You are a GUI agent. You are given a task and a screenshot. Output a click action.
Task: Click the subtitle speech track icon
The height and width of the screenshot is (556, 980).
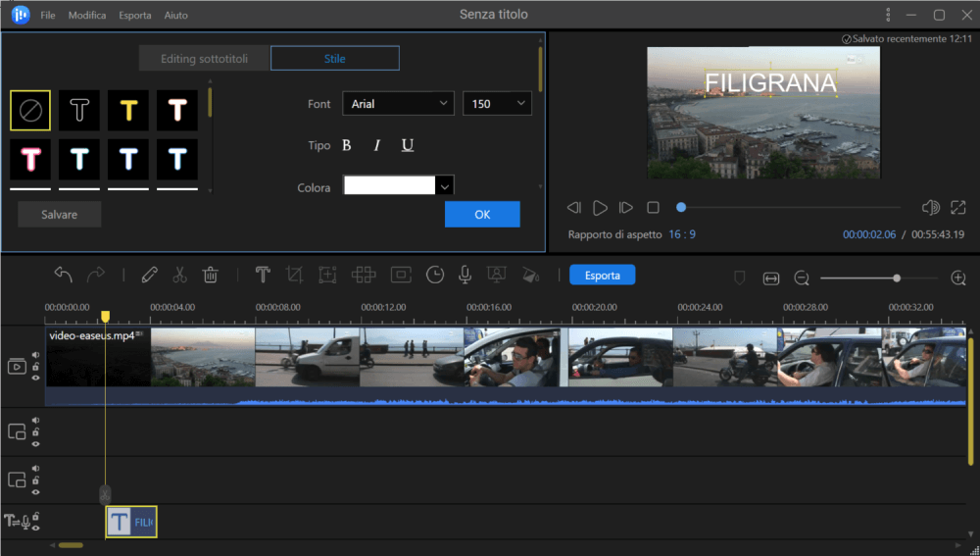coord(17,521)
